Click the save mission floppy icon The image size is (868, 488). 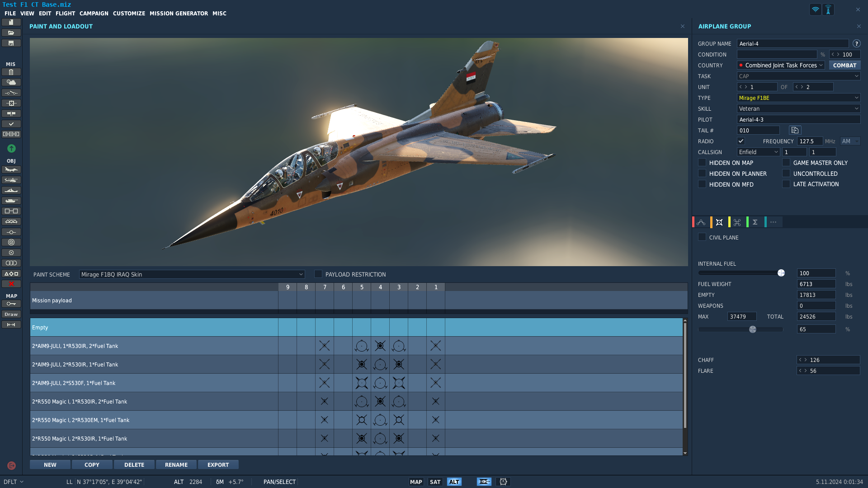(11, 43)
